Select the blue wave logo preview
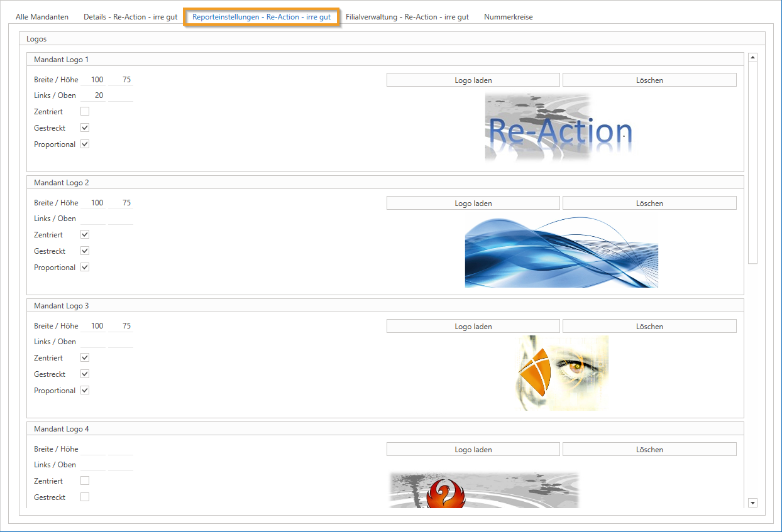Viewport: 782px width, 532px height. pos(561,252)
